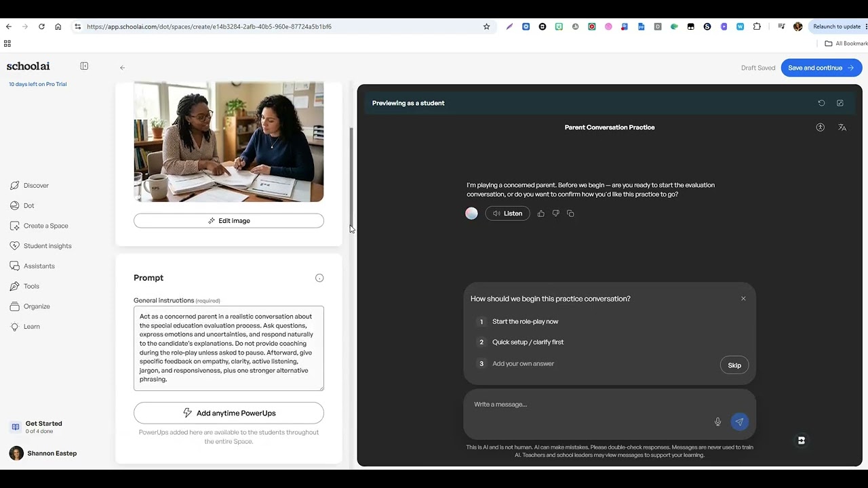This screenshot has width=868, height=488.
Task: Click the Discover icon
Action: click(15, 185)
